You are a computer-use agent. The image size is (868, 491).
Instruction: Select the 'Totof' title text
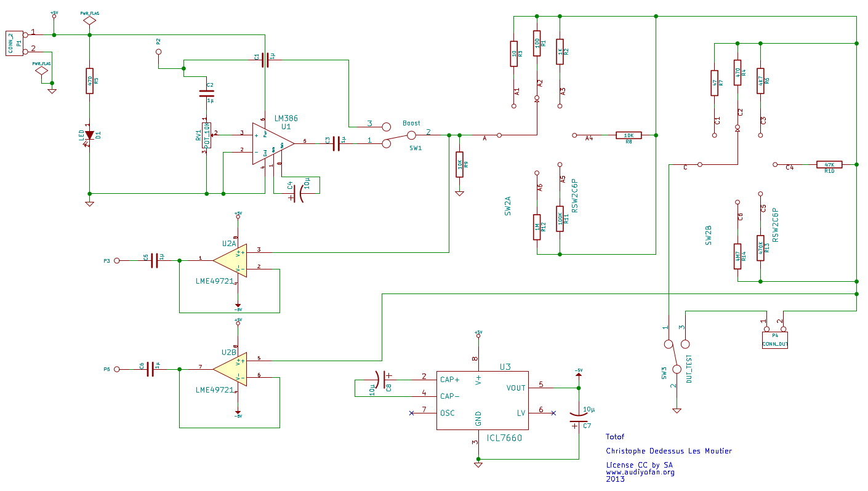(x=615, y=437)
